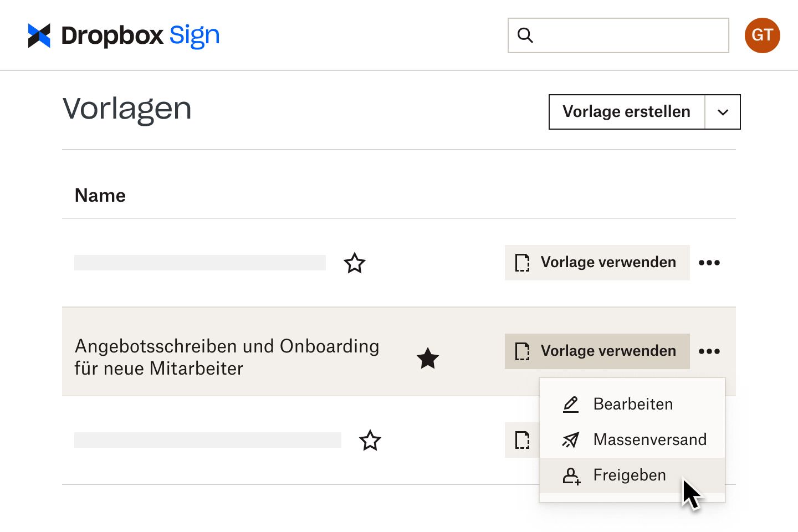Image resolution: width=798 pixels, height=532 pixels.
Task: Click the magnifying glass search icon
Action: [525, 35]
